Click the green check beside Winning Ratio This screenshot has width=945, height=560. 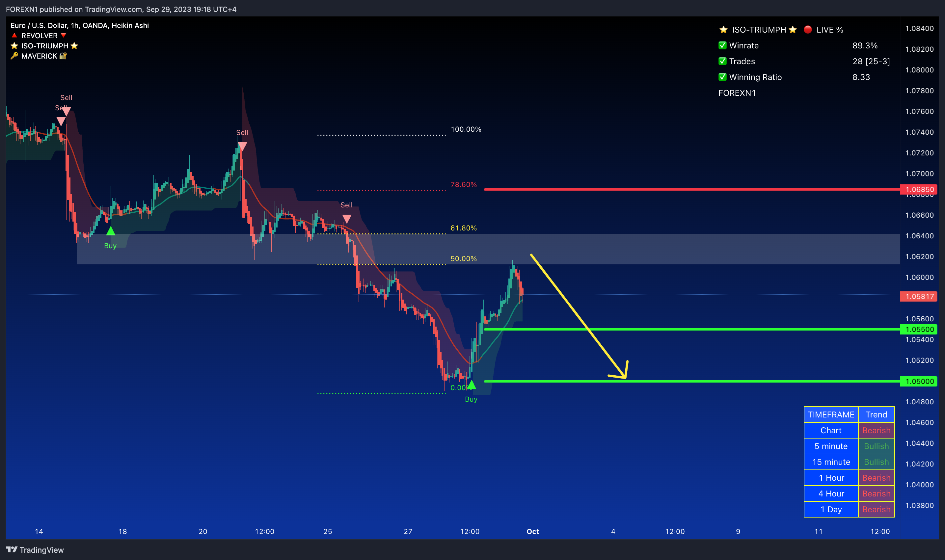pos(722,77)
